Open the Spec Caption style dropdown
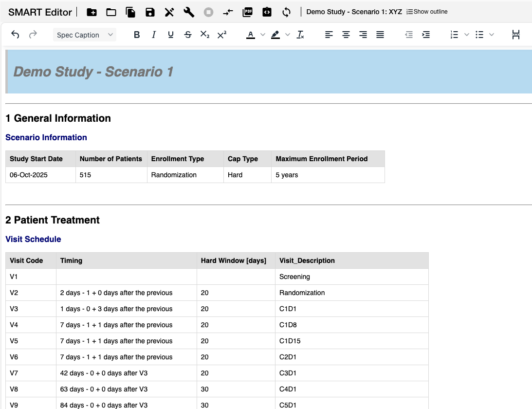Screen dimensions: 532x409 pyautogui.click(x=84, y=35)
